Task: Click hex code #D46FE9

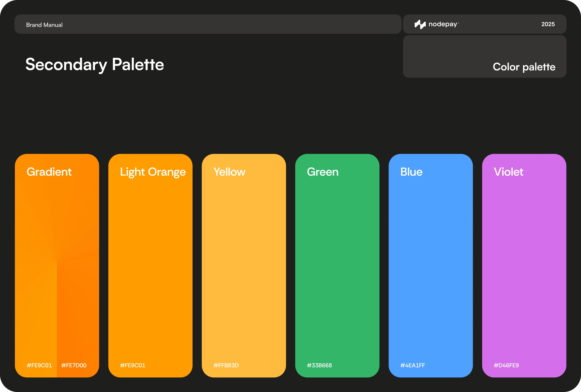Action: click(506, 365)
